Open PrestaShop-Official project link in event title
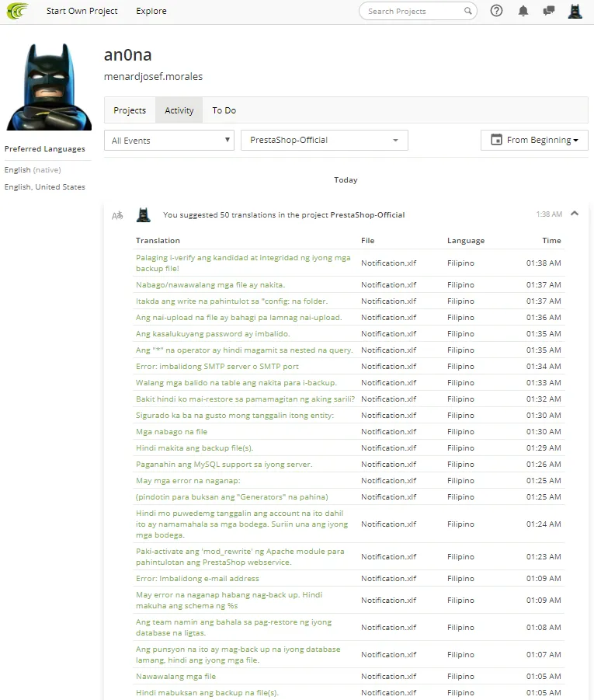This screenshot has width=594, height=700. pos(367,214)
